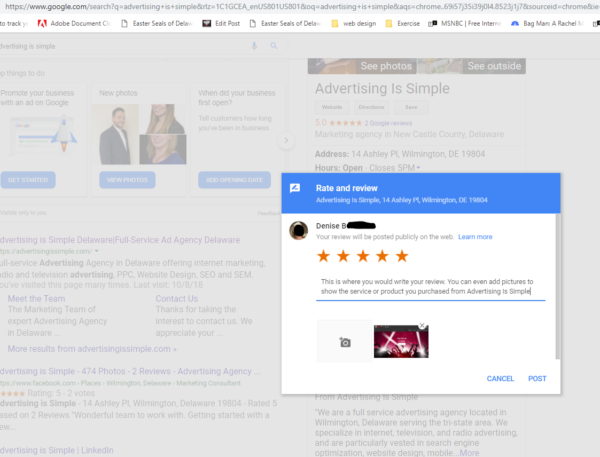Cancel the review dialog
This screenshot has width=600, height=457.
(500, 379)
